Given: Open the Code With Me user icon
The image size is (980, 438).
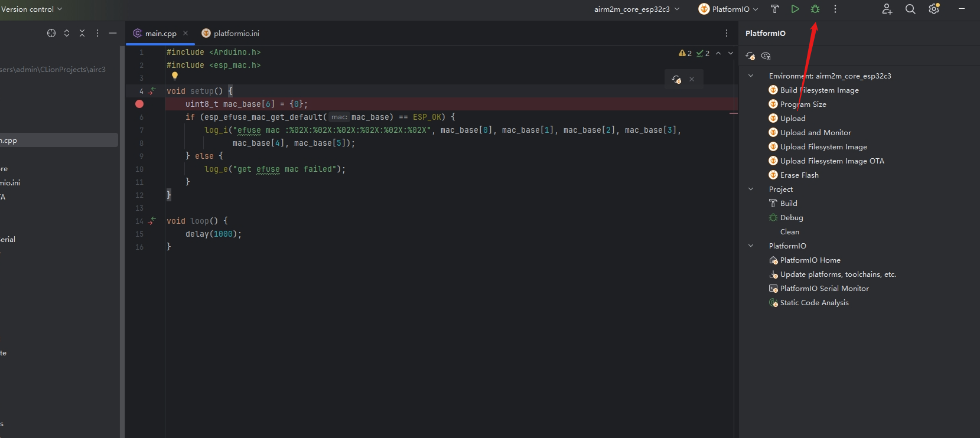Looking at the screenshot, I should click(x=887, y=9).
